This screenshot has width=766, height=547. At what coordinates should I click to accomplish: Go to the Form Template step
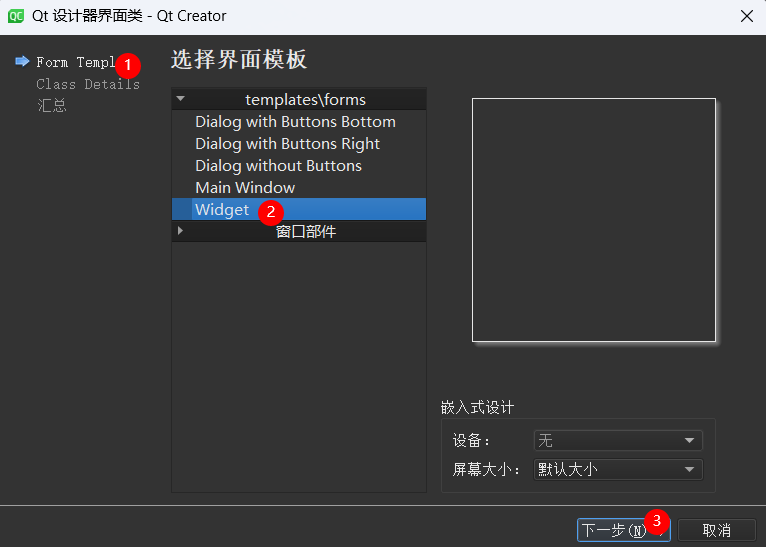pos(75,62)
